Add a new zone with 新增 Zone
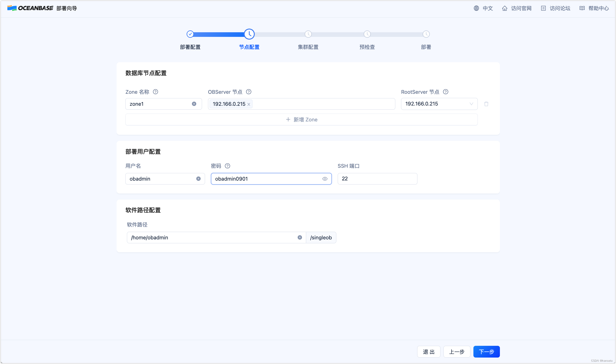Screen dimensions: 616x364 301,120
